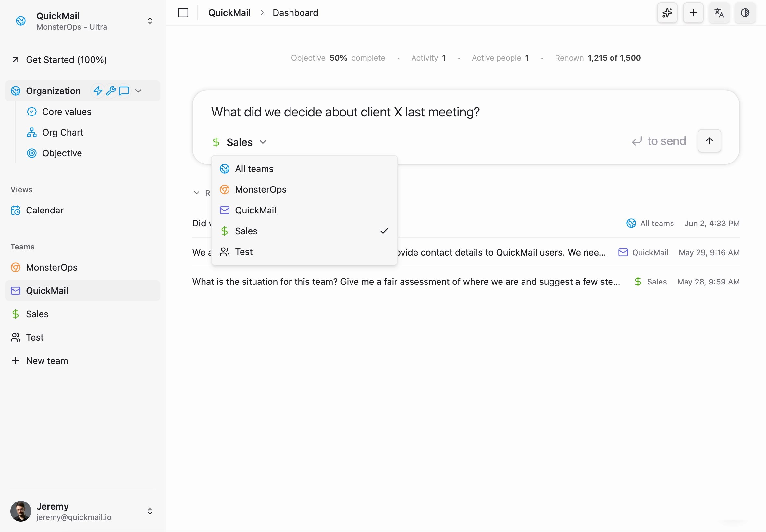This screenshot has height=532, width=766.
Task: Send question with up-arrow button
Action: [x=709, y=141]
